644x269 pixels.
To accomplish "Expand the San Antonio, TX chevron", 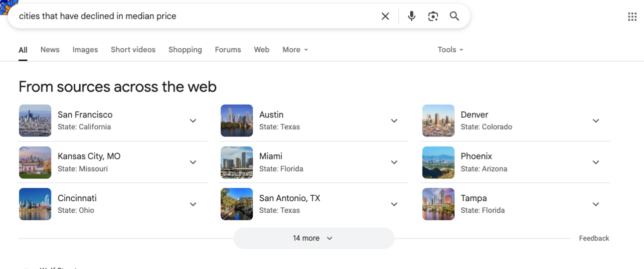I will click(394, 204).
